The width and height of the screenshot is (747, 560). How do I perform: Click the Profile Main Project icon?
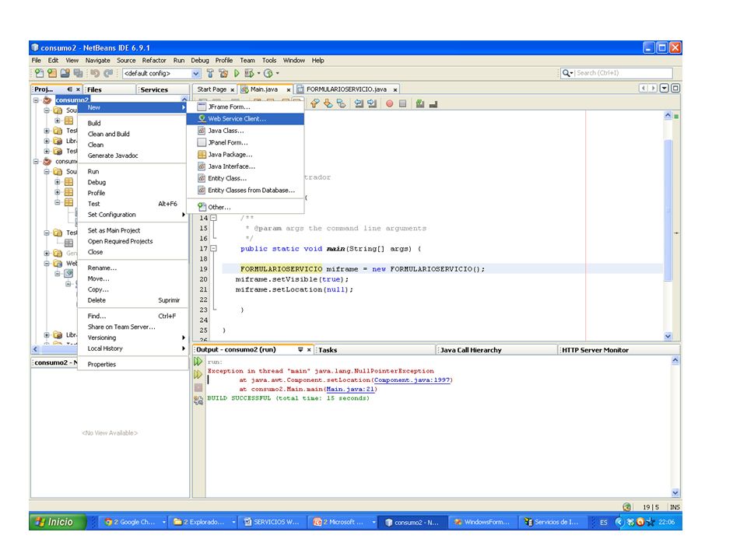tap(268, 73)
